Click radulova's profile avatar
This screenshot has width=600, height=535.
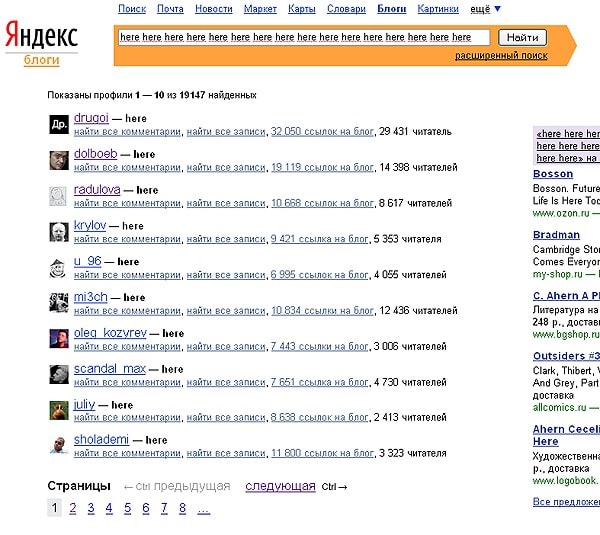pyautogui.click(x=59, y=196)
